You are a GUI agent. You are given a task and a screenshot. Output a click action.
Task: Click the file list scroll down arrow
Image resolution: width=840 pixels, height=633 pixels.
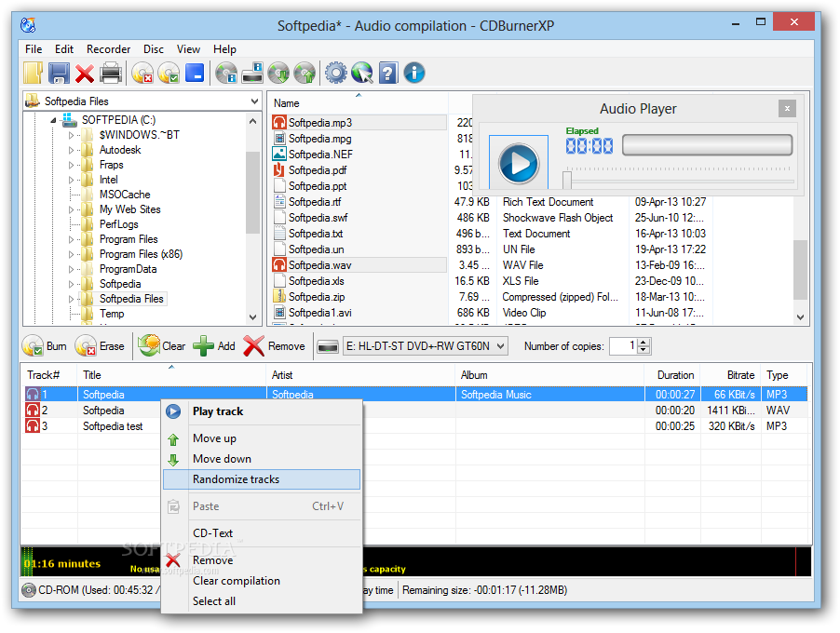tap(800, 317)
